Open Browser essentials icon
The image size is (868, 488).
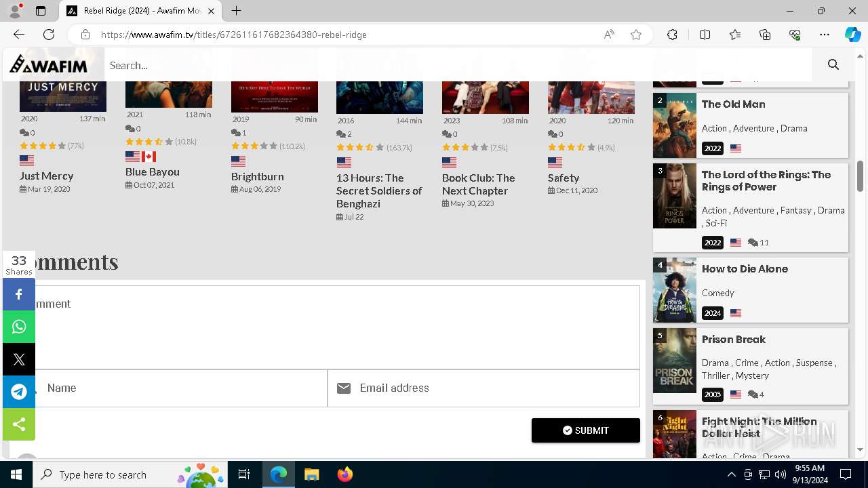(795, 35)
